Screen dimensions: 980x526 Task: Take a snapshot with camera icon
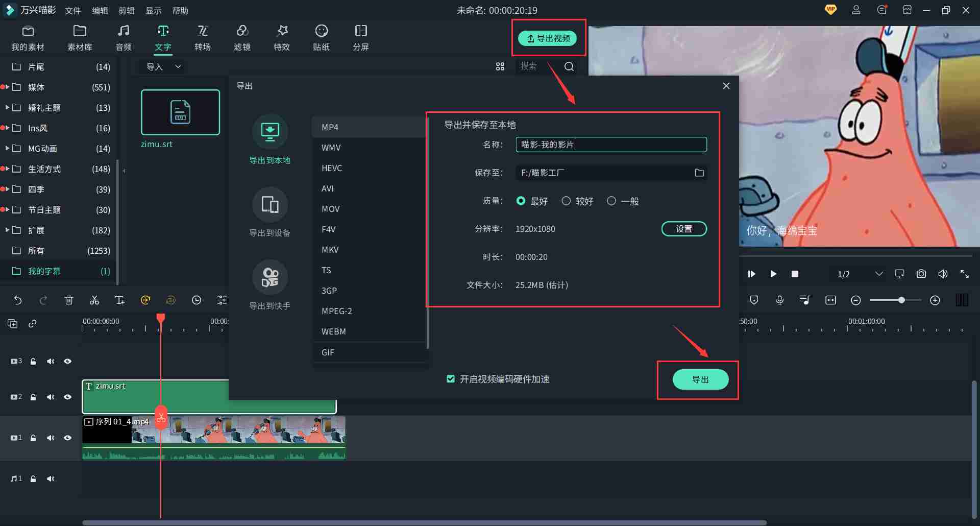coord(921,274)
